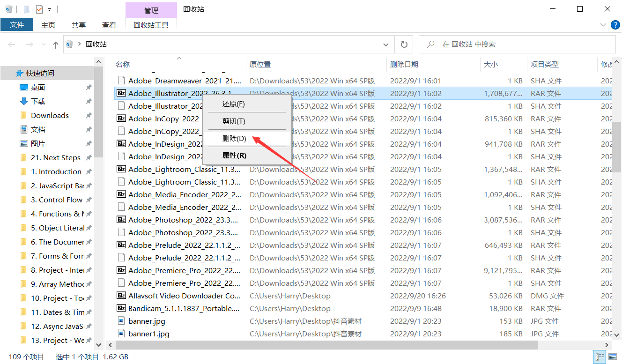Click the 7z icon of Adobe_Photoshop RAR file

point(121,220)
